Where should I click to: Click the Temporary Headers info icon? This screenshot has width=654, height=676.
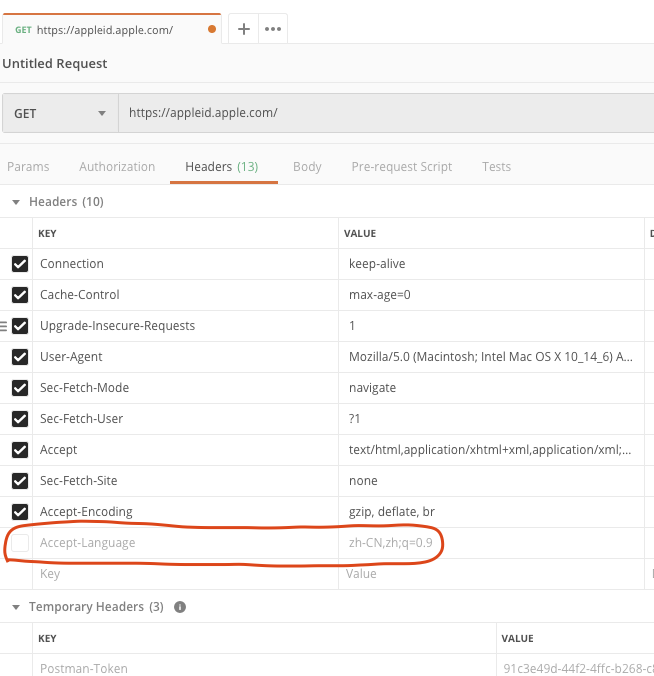click(x=180, y=607)
